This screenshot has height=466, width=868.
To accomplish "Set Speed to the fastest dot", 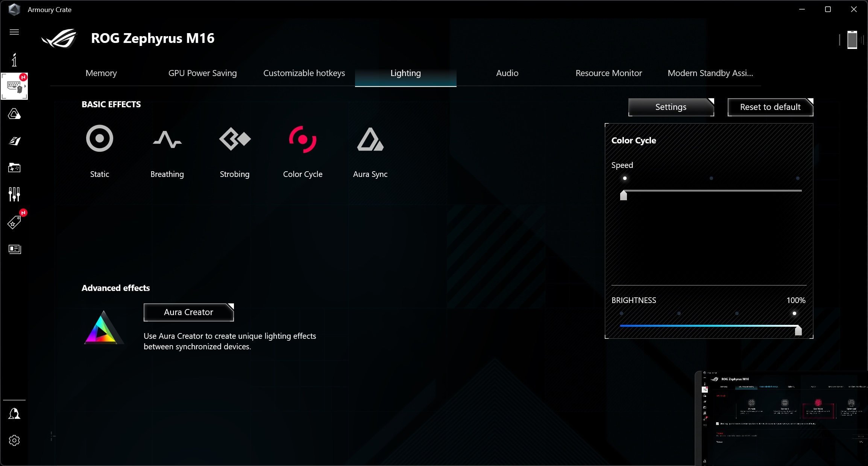I will tap(798, 178).
